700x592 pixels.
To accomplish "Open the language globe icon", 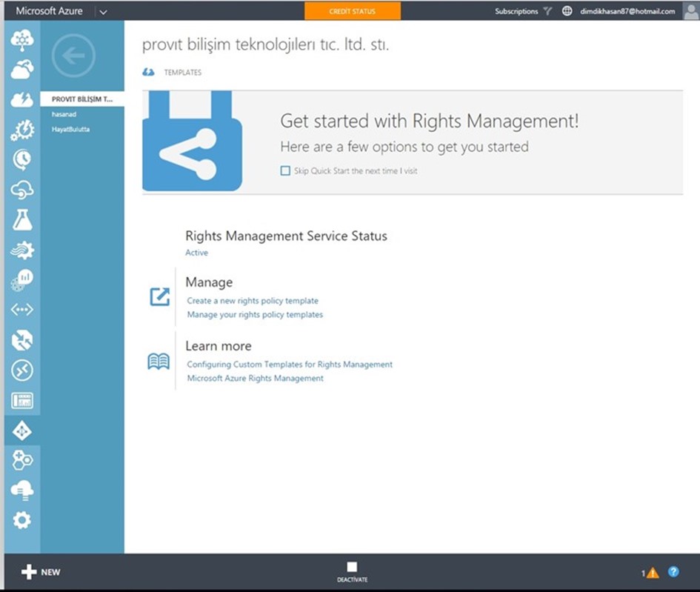I will click(567, 11).
